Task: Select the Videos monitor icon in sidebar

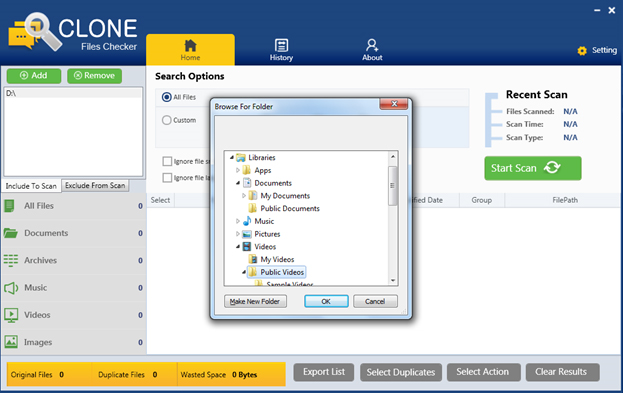Action: 11,315
